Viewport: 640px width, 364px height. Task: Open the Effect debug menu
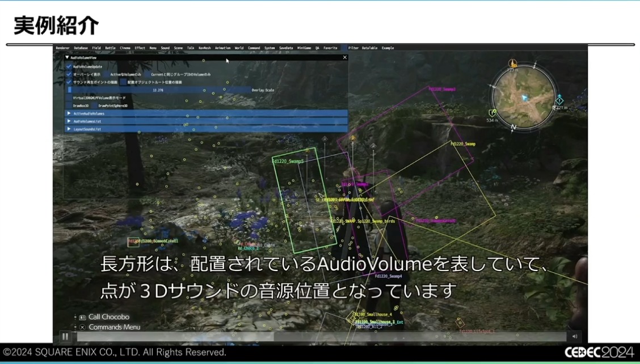[x=140, y=48]
